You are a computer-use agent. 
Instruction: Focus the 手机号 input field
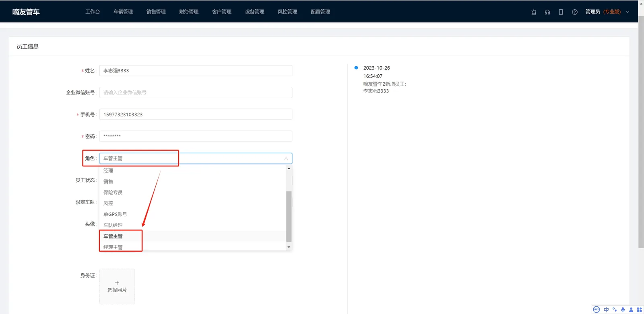(196, 114)
